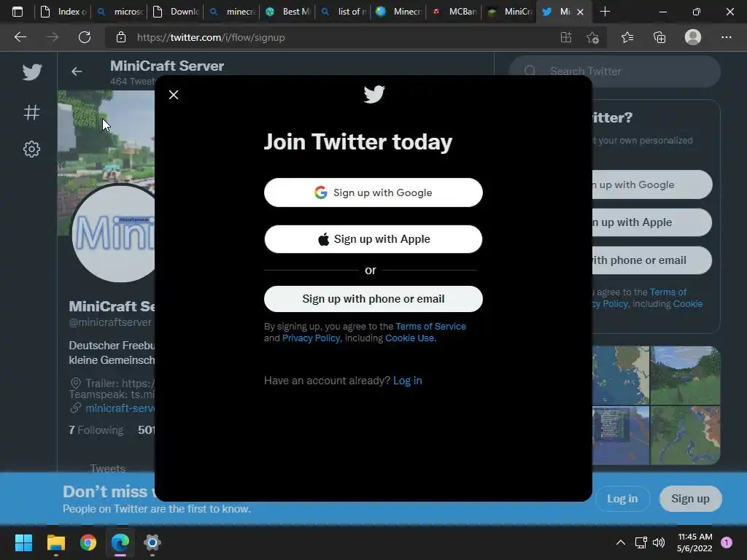Launch Chrome from taskbar
The width and height of the screenshot is (747, 560).
click(88, 542)
